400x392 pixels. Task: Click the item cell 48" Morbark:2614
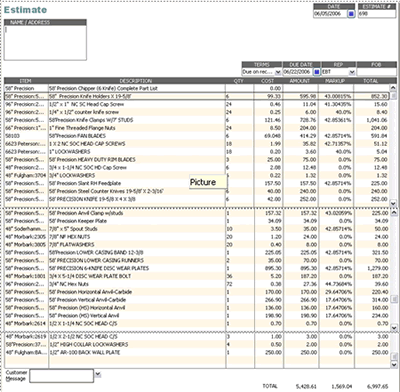click(x=26, y=324)
